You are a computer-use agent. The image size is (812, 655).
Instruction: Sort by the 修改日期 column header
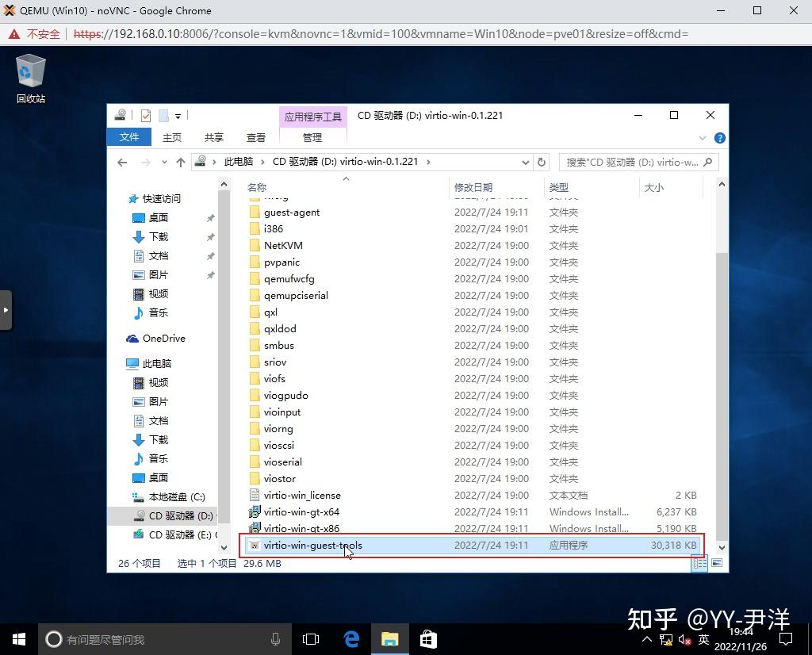496,187
